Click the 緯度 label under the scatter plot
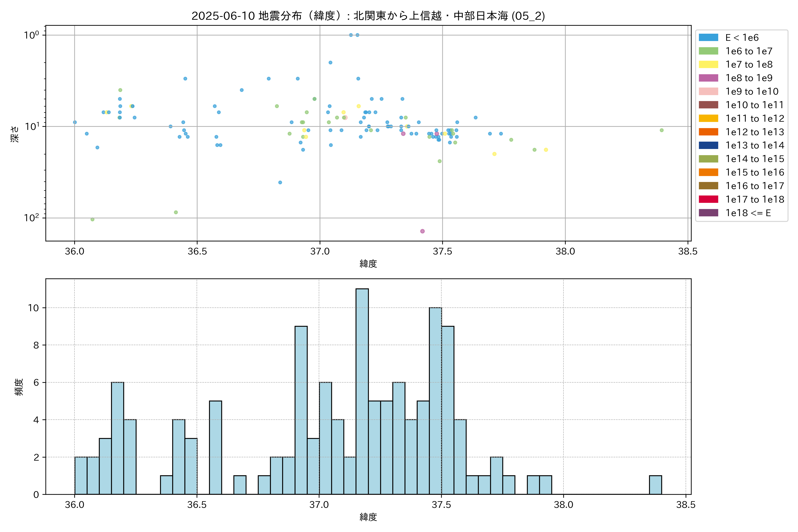798x532 pixels. [x=368, y=264]
